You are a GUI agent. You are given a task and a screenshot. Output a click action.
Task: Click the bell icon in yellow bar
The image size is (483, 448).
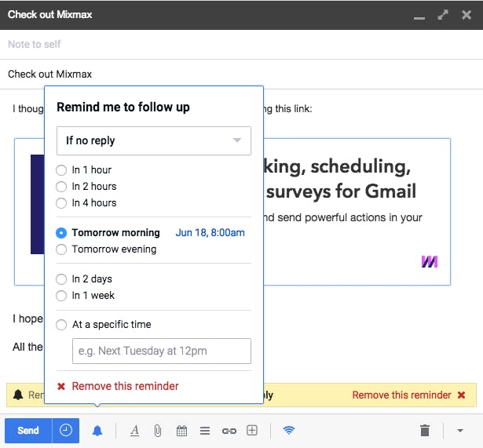(x=18, y=395)
